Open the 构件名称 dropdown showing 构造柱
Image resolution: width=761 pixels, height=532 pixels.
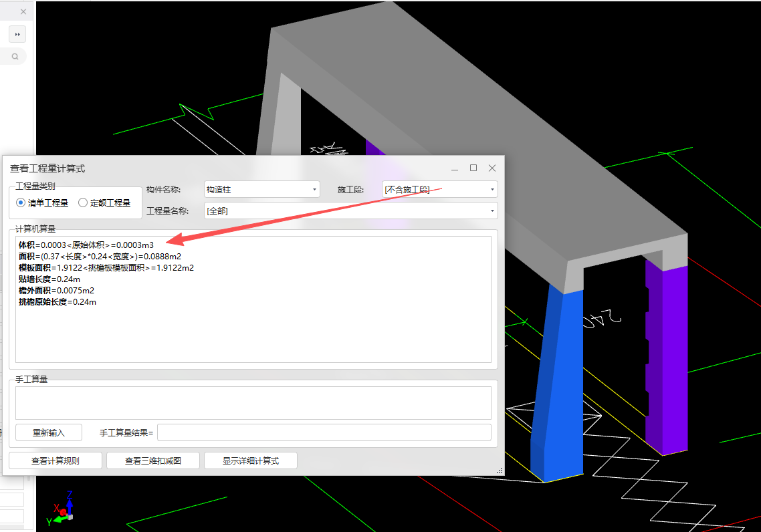coord(262,190)
